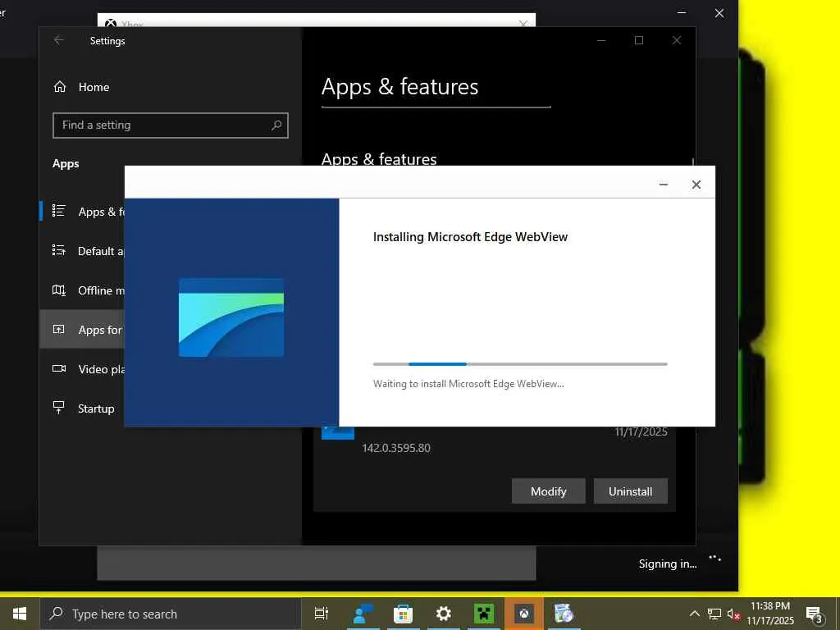Click the install date 11/17/2025 text
840x630 pixels.
(641, 431)
